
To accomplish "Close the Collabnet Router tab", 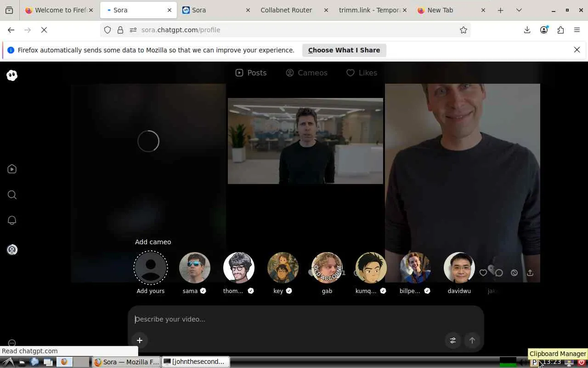I will click(x=326, y=10).
